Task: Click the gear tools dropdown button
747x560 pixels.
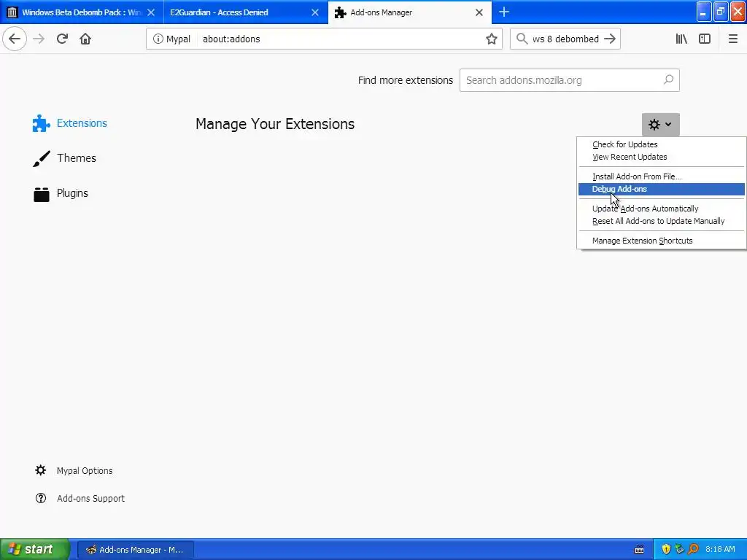Action: (x=660, y=124)
